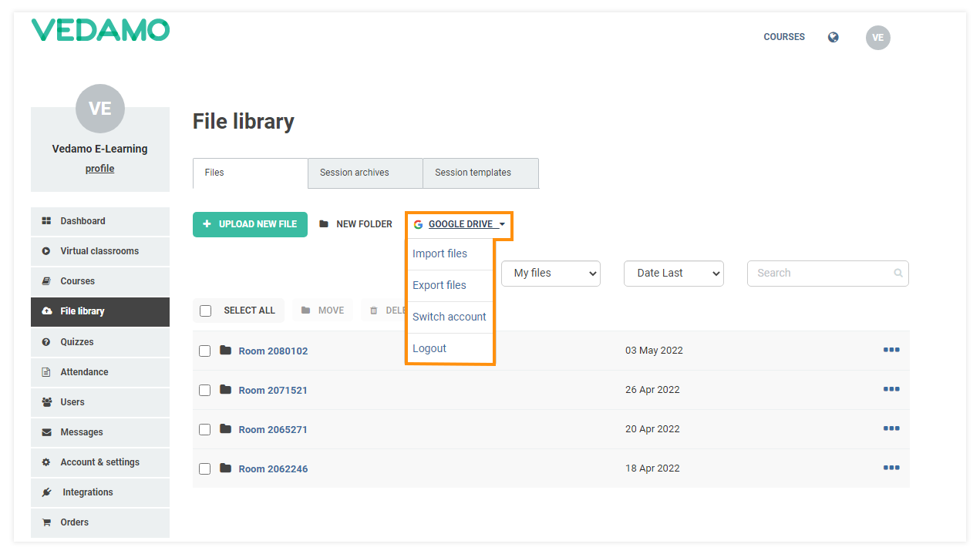Viewport: 980px width, 554px height.
Task: Check the box for Room 2071521
Action: tap(205, 390)
